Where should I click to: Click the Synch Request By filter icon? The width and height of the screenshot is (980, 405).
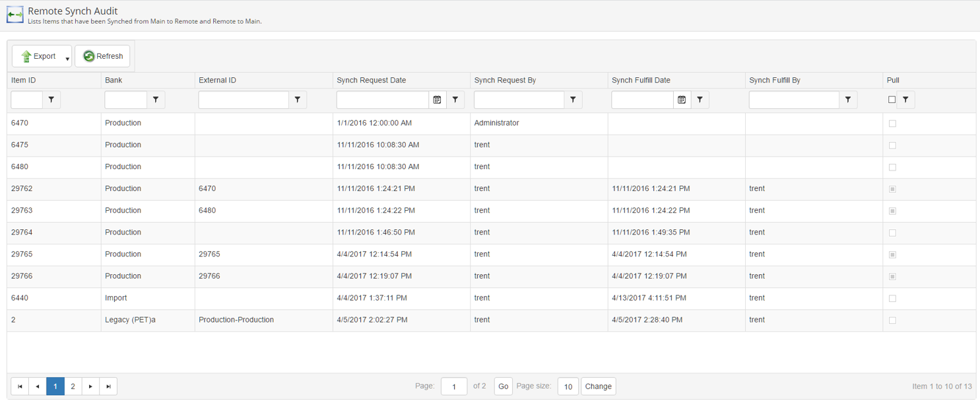click(573, 100)
